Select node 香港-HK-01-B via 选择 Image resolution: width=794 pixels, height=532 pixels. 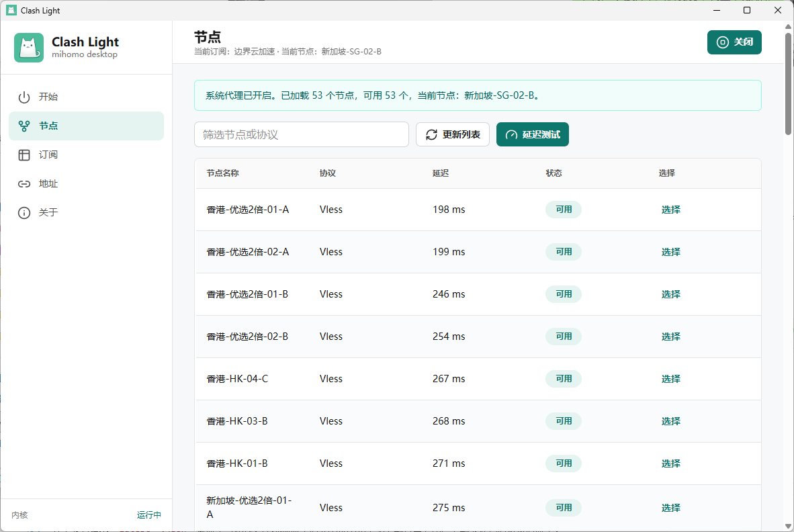point(670,463)
